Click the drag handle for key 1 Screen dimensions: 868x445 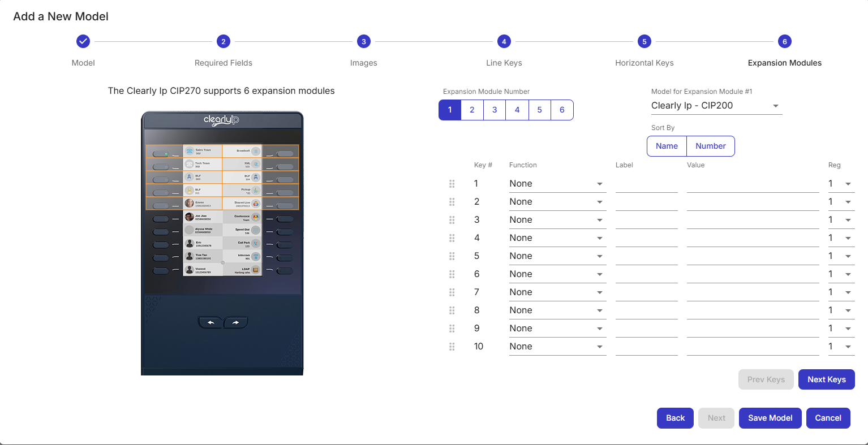click(x=452, y=184)
